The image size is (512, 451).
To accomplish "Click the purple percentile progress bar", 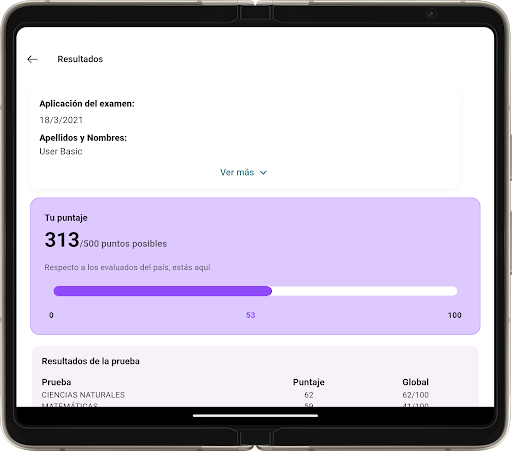I will (x=255, y=291).
